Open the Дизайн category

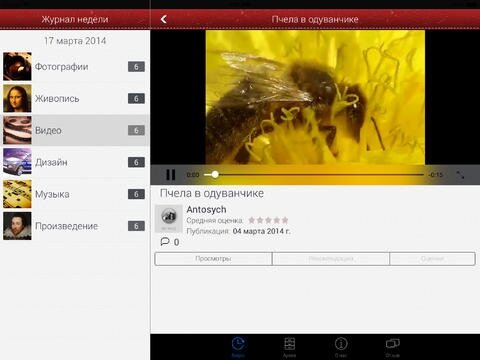[75, 162]
